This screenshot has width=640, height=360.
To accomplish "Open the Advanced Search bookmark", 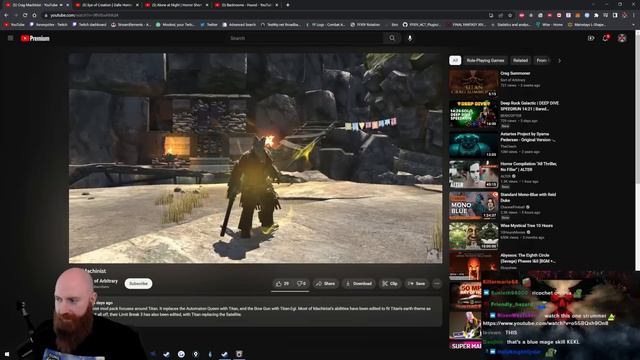I will pyautogui.click(x=239, y=24).
